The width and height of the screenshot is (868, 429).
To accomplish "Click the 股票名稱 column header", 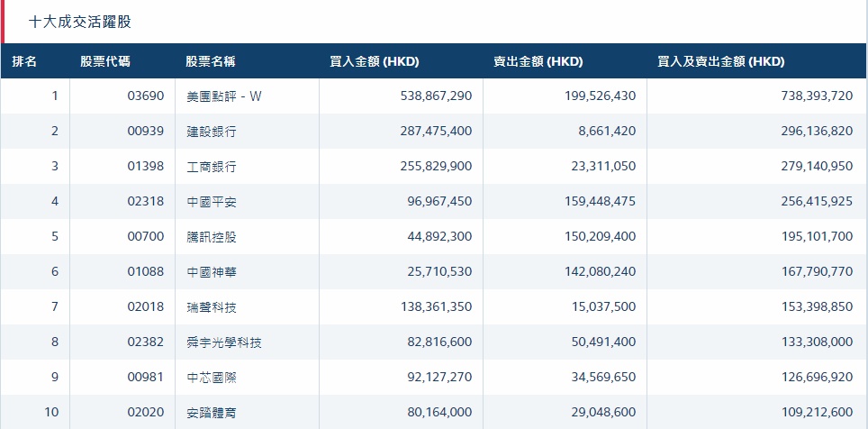I will point(211,62).
